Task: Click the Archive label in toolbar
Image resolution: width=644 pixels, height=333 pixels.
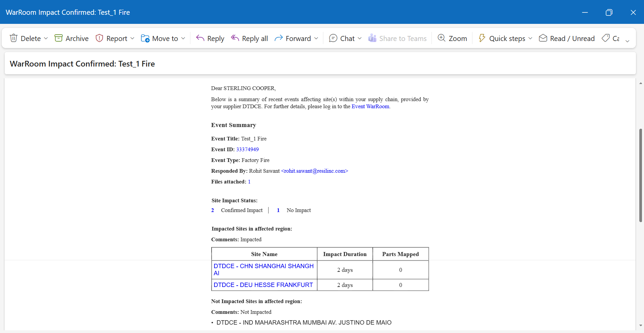Action: point(77,39)
